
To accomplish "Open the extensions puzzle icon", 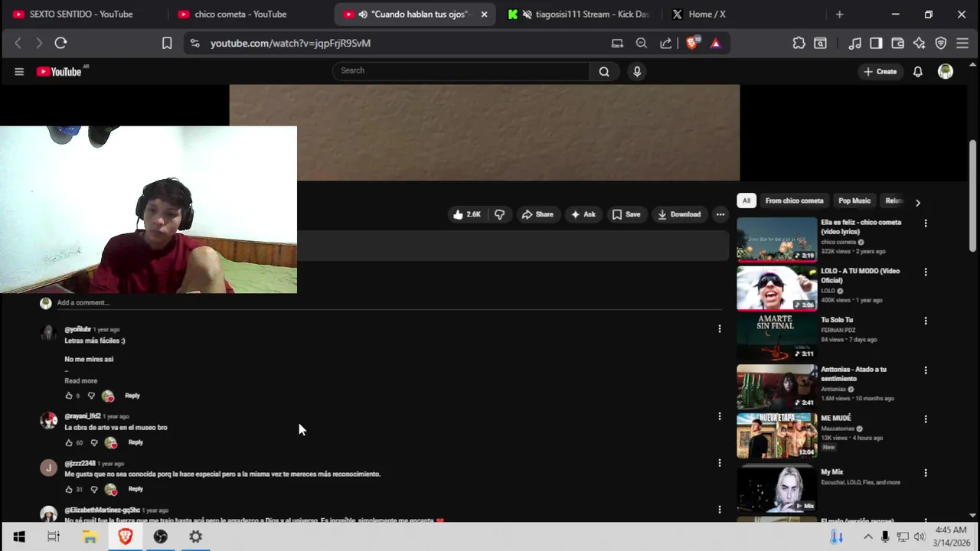I will pos(799,44).
